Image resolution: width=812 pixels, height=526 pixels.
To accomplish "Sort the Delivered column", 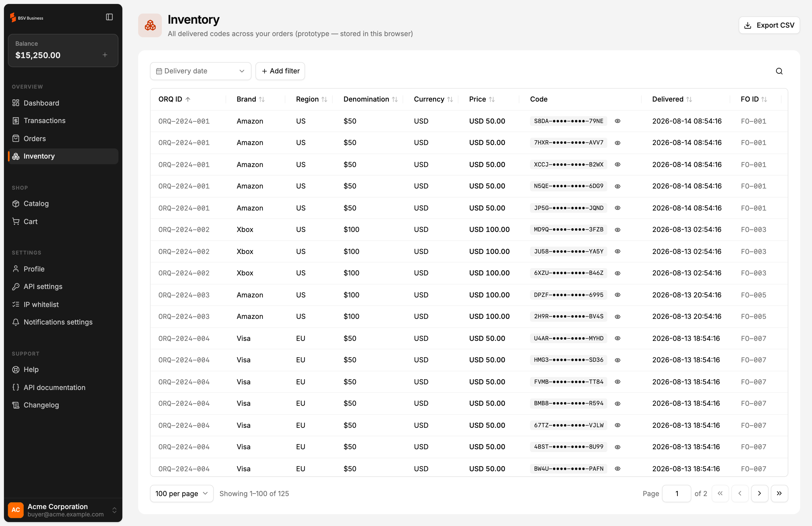I will point(689,99).
